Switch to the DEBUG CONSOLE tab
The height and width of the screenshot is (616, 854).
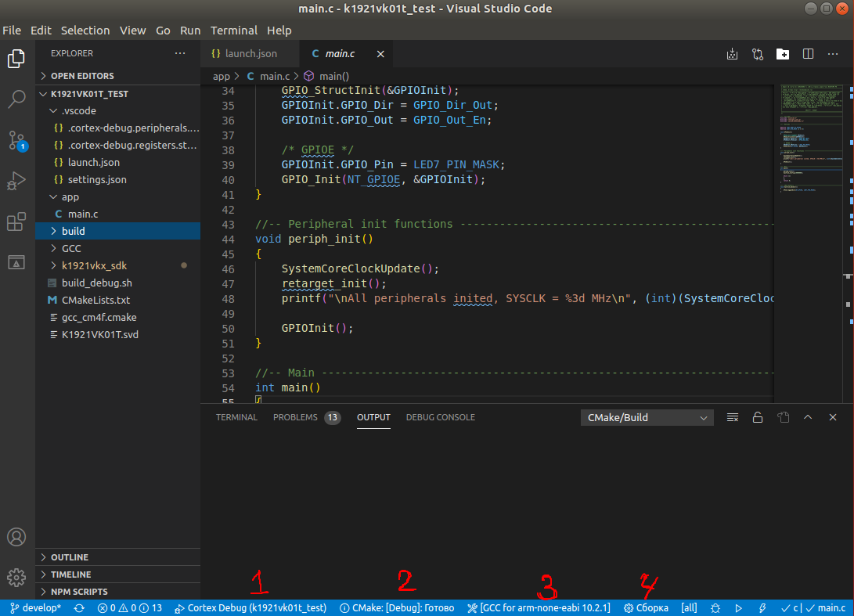click(440, 417)
